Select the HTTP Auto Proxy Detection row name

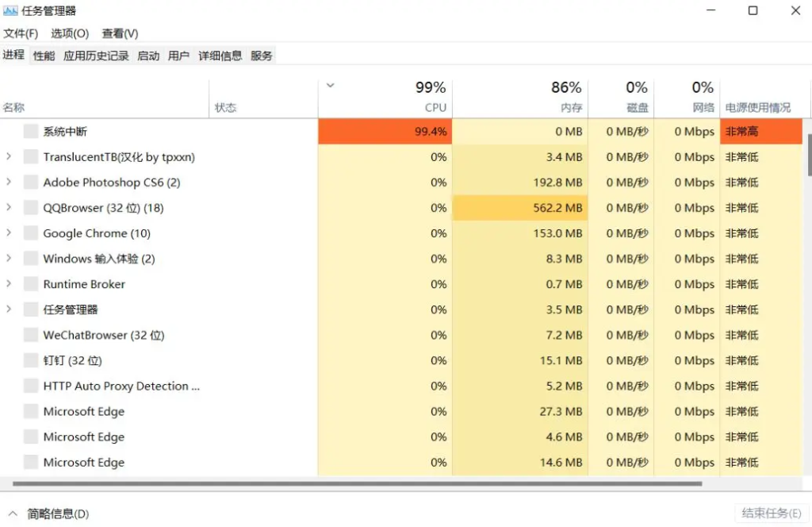coord(121,386)
